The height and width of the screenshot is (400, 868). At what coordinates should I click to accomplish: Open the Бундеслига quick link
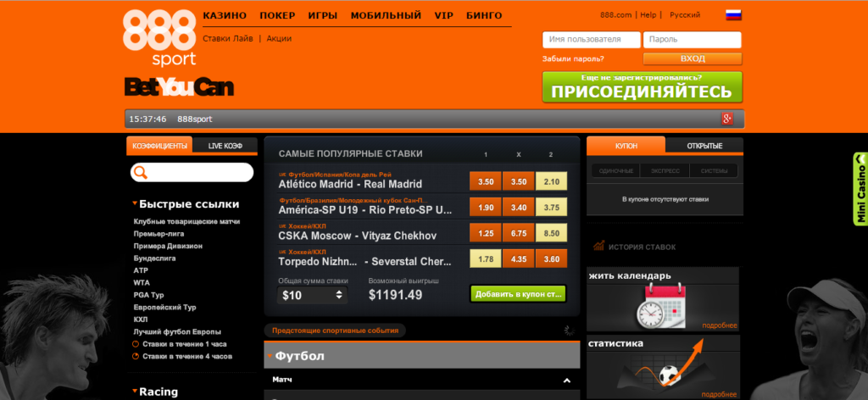pyautogui.click(x=154, y=258)
